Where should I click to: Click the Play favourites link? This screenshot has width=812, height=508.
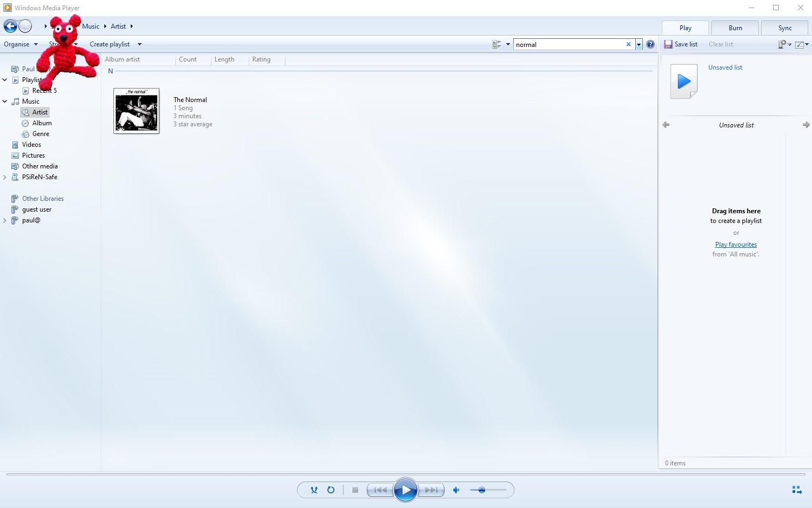736,245
